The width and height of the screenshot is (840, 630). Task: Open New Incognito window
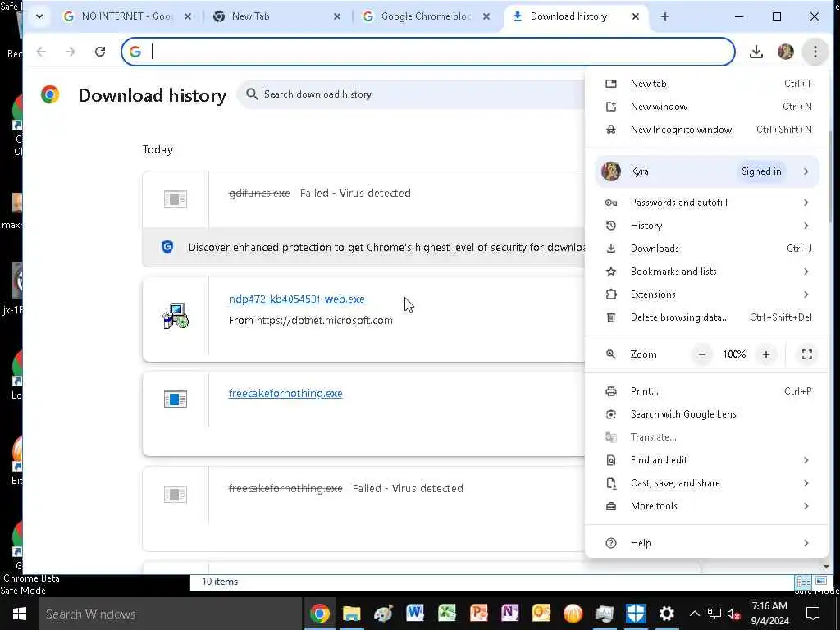point(707,130)
